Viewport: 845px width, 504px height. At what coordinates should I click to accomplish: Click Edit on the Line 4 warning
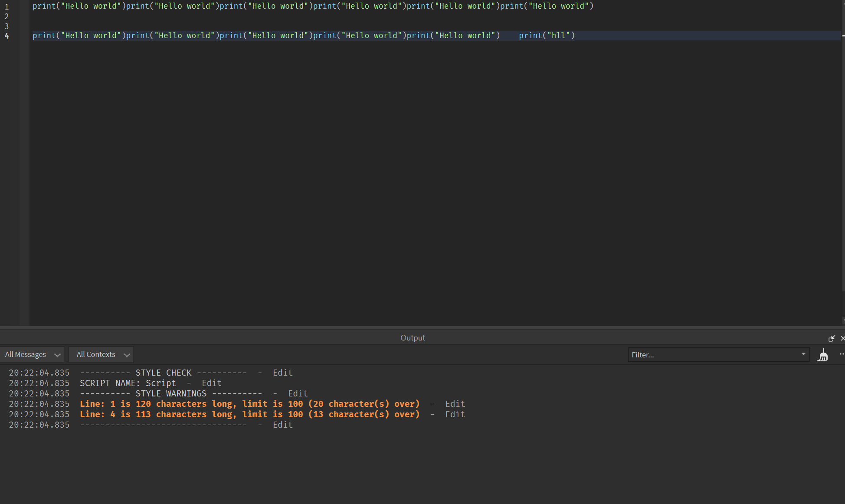pos(455,414)
